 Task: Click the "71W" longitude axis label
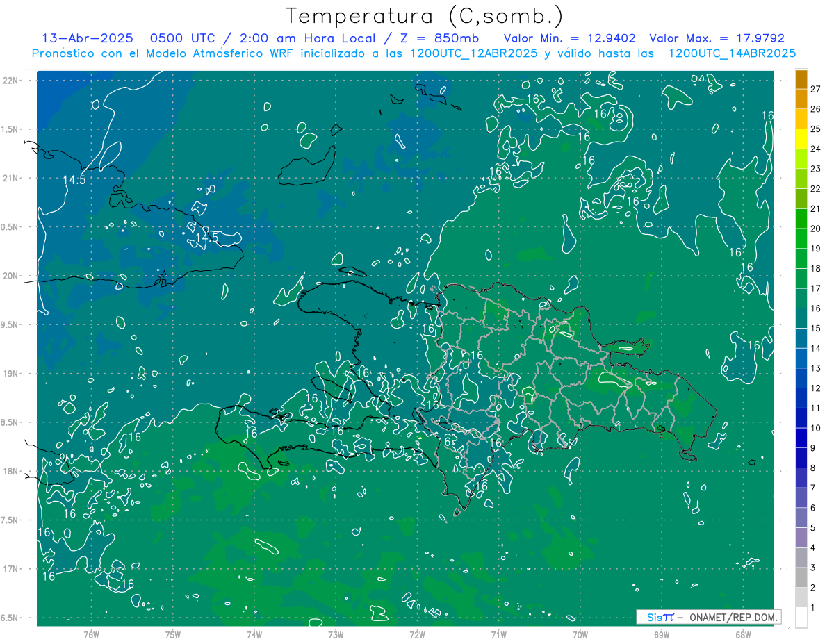(498, 635)
